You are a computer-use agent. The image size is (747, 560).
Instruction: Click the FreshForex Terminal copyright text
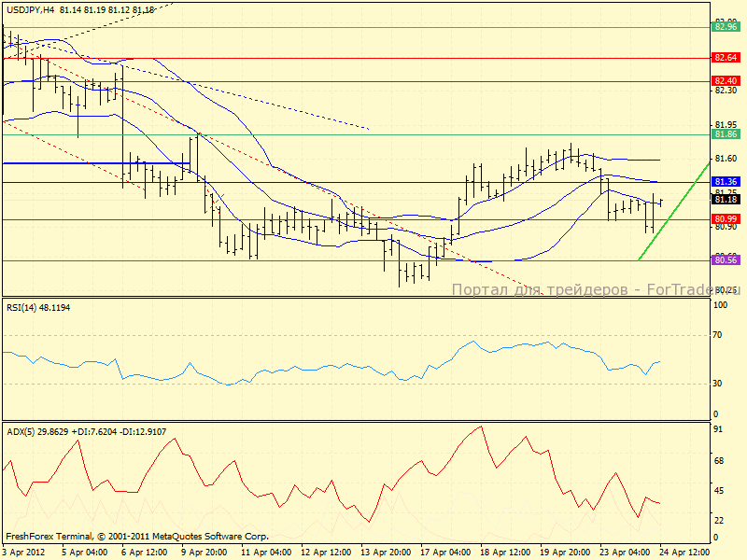point(137,537)
